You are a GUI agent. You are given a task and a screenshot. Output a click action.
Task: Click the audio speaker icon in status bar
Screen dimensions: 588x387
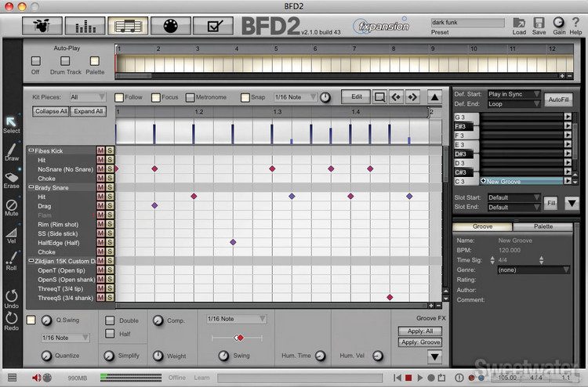point(36,378)
